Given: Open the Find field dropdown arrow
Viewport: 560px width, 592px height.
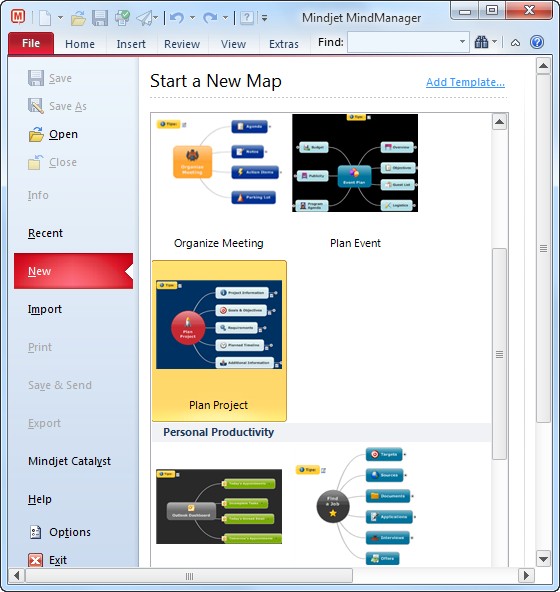Looking at the screenshot, I should (x=462, y=42).
